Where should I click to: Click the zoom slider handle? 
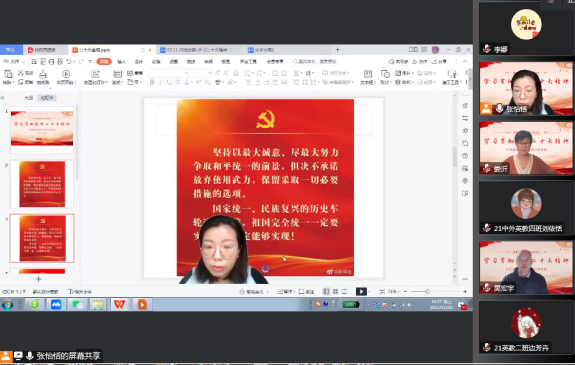coord(428,291)
